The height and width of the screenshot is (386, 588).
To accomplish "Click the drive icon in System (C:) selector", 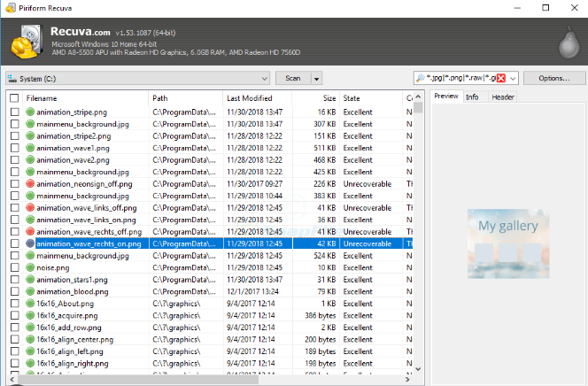I will (x=12, y=78).
